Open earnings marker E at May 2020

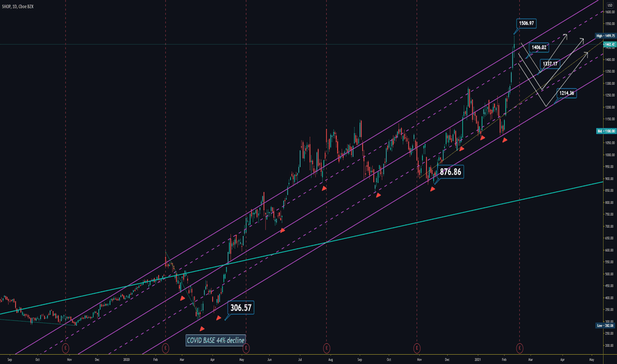246,348
